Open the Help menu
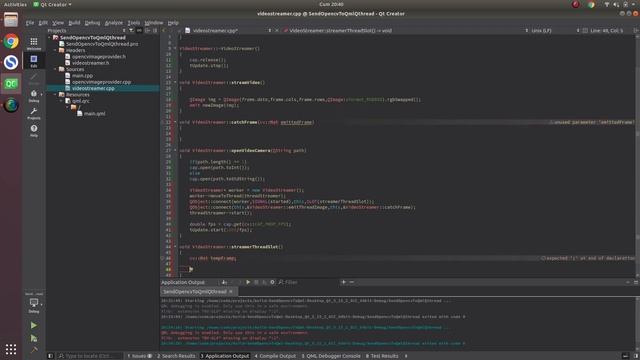640x360 pixels. pyautogui.click(x=173, y=23)
